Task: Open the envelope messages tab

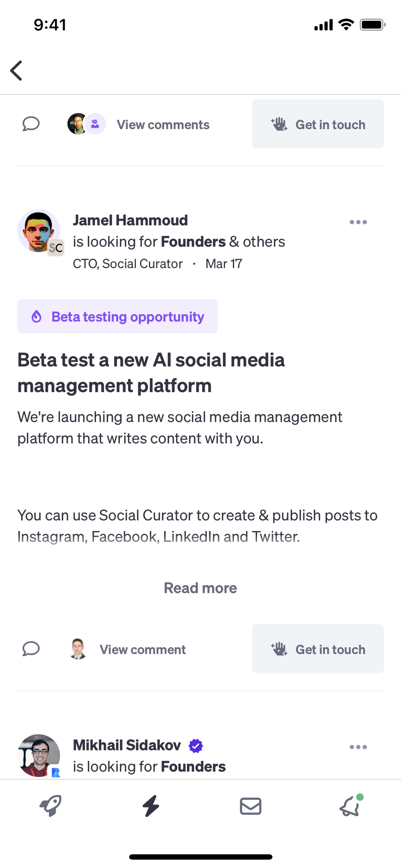Action: pyautogui.click(x=250, y=806)
